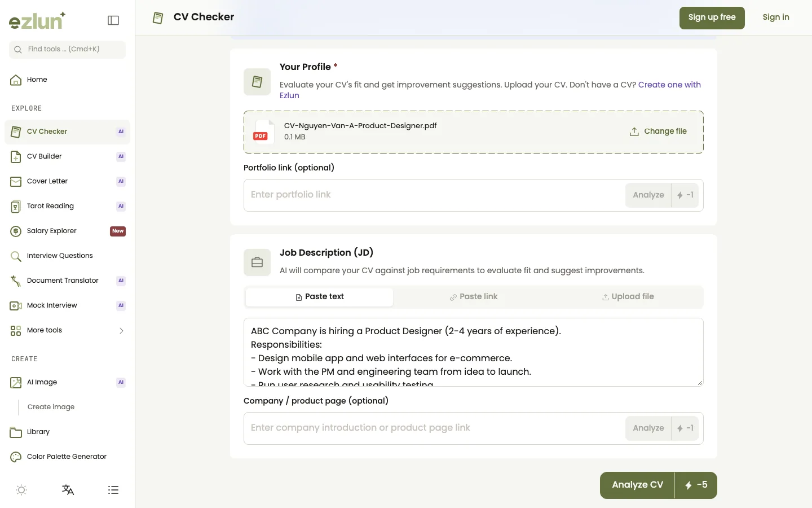Collapse the sidebar with the panel icon
The height and width of the screenshot is (508, 812).
click(x=113, y=20)
